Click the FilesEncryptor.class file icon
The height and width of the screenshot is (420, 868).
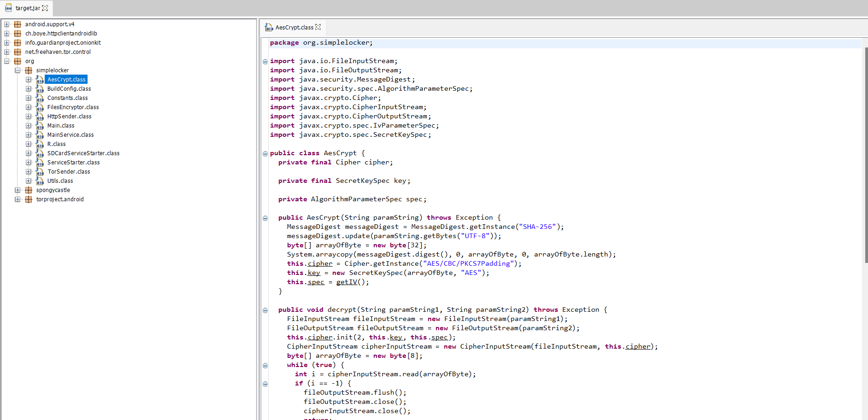coord(40,107)
